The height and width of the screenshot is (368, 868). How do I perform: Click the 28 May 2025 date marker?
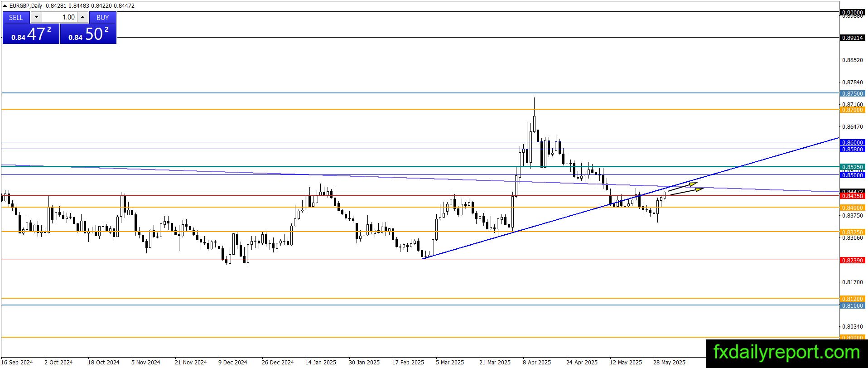tap(669, 362)
